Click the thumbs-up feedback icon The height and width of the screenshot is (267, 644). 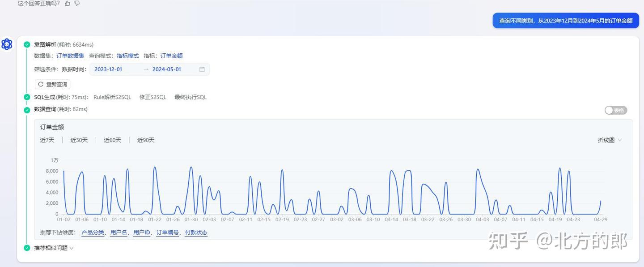pos(68,3)
